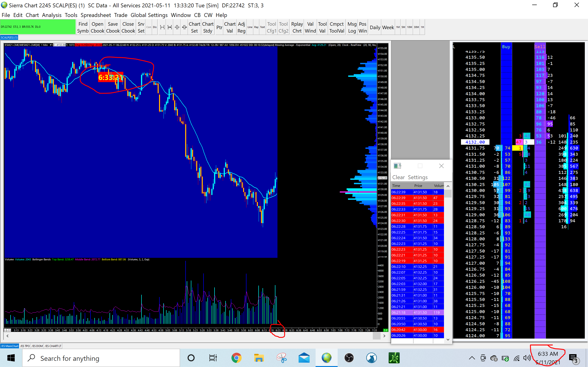The width and height of the screenshot is (588, 367).
Task: Click Time and Sales scroll down arrow
Action: tap(448, 339)
